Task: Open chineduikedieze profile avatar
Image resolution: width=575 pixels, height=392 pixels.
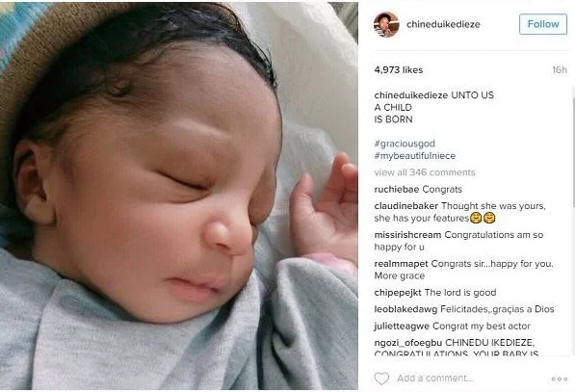Action: tap(386, 24)
